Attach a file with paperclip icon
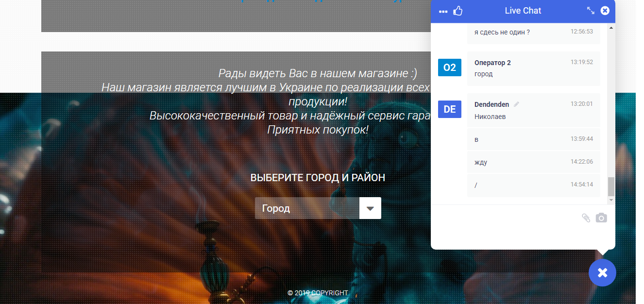Image resolution: width=644 pixels, height=304 pixels. click(x=586, y=218)
